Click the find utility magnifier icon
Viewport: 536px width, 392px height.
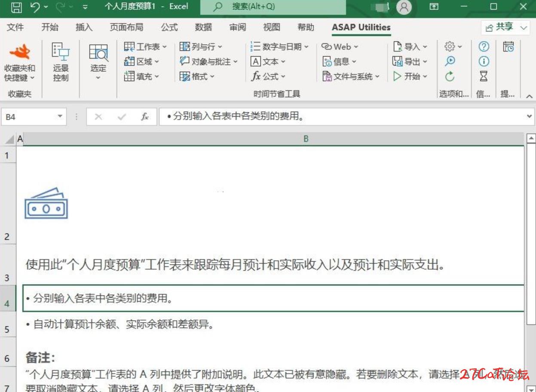(450, 61)
